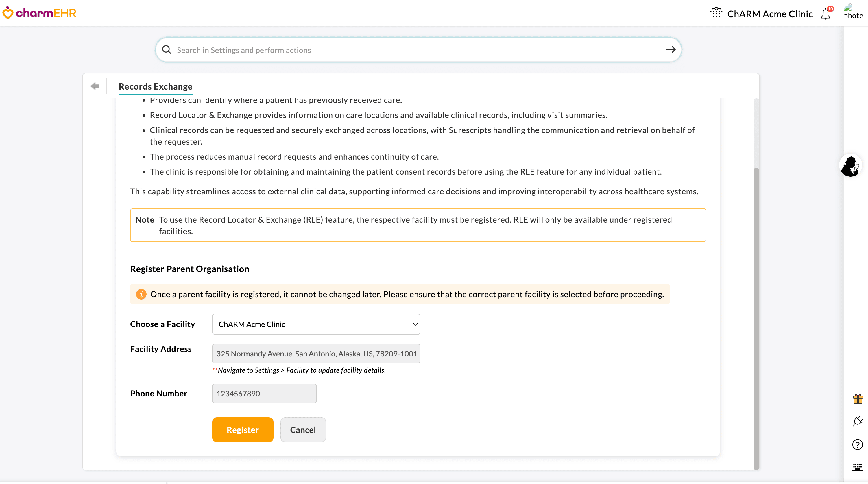Click the search submit arrow in the search bar
The width and height of the screenshot is (868, 484).
tap(671, 49)
